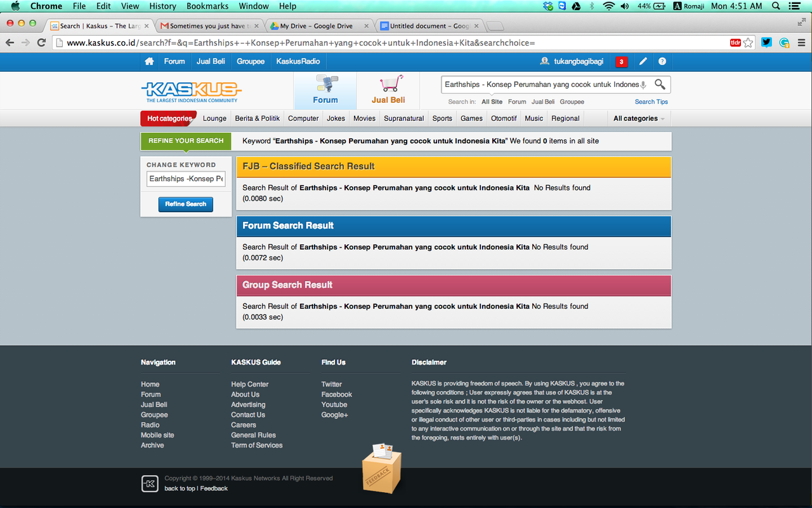Open the File menu
This screenshot has width=812, height=508.
[x=79, y=6]
